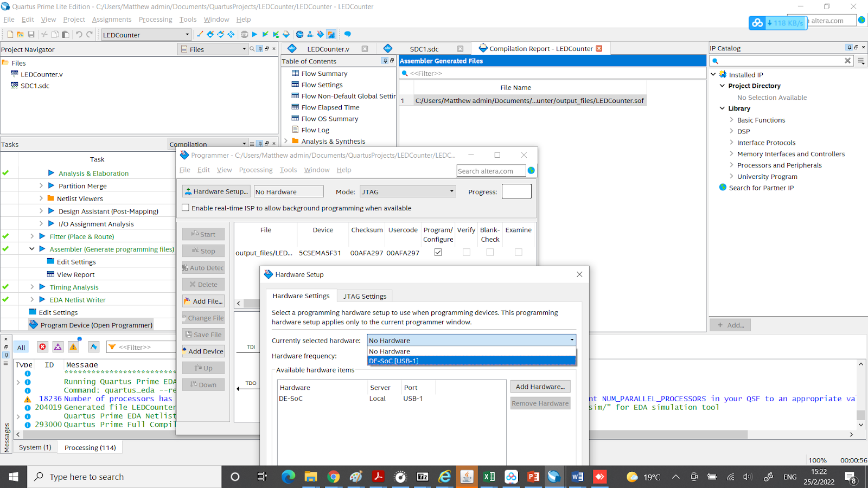
Task: Open the Mode JTAG dropdown
Action: pyautogui.click(x=407, y=191)
